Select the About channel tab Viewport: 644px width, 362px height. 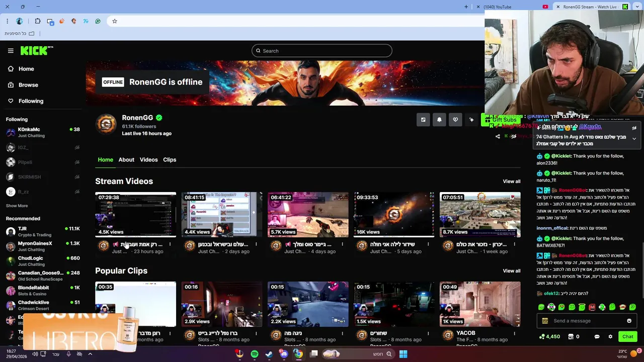(x=126, y=159)
